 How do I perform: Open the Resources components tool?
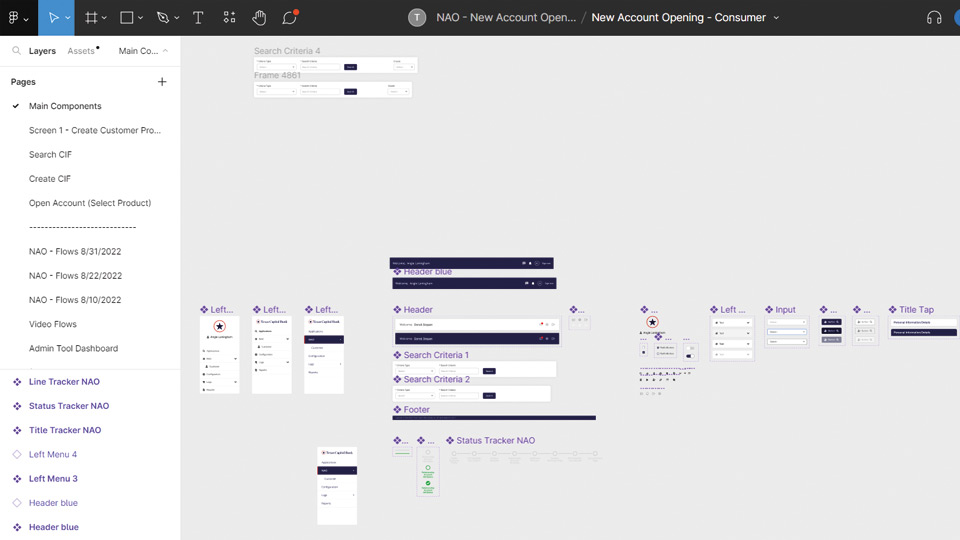(x=229, y=18)
